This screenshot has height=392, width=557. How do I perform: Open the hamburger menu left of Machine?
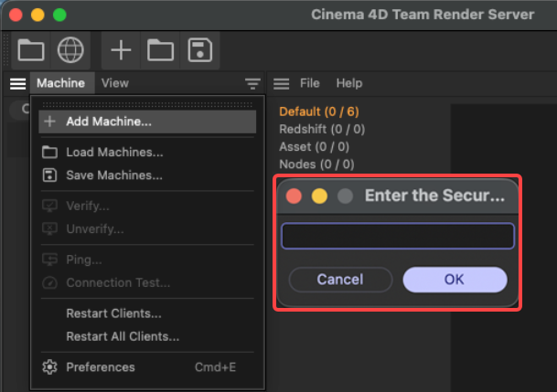17,84
